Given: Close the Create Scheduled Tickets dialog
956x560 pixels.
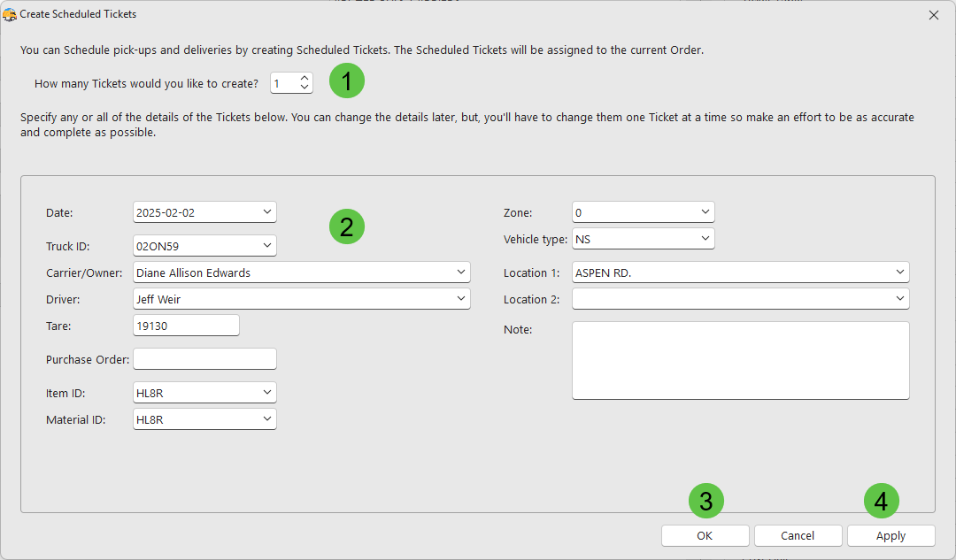Looking at the screenshot, I should (x=933, y=15).
